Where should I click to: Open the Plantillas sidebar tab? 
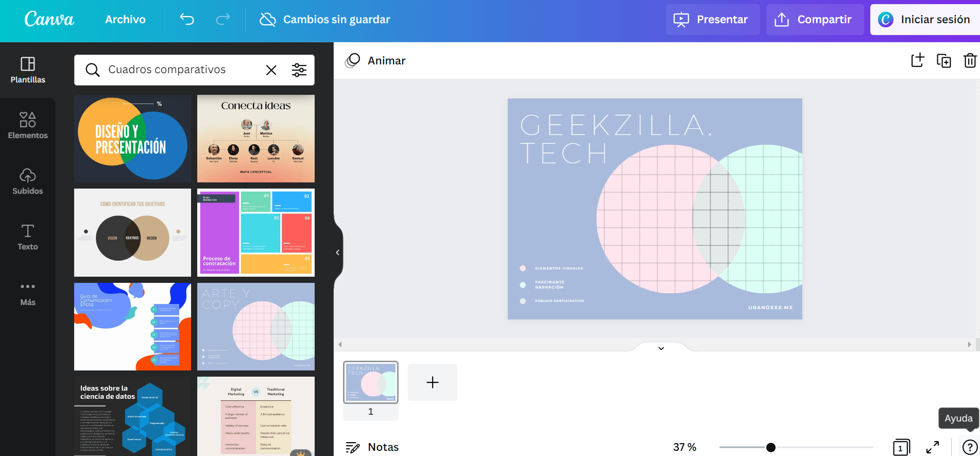28,70
